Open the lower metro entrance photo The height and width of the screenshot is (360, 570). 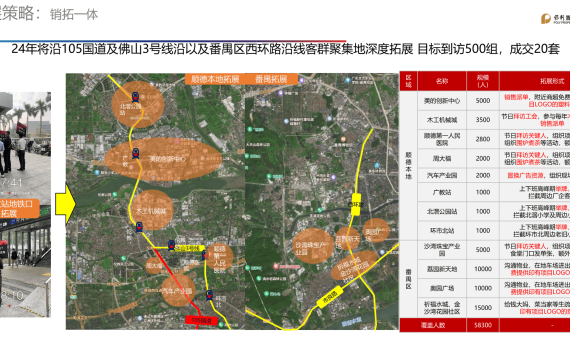25,267
